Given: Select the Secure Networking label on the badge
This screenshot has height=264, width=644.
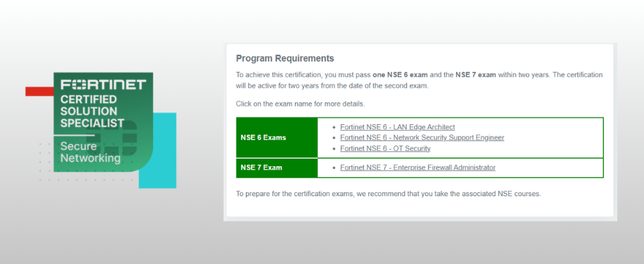Looking at the screenshot, I should [x=90, y=152].
